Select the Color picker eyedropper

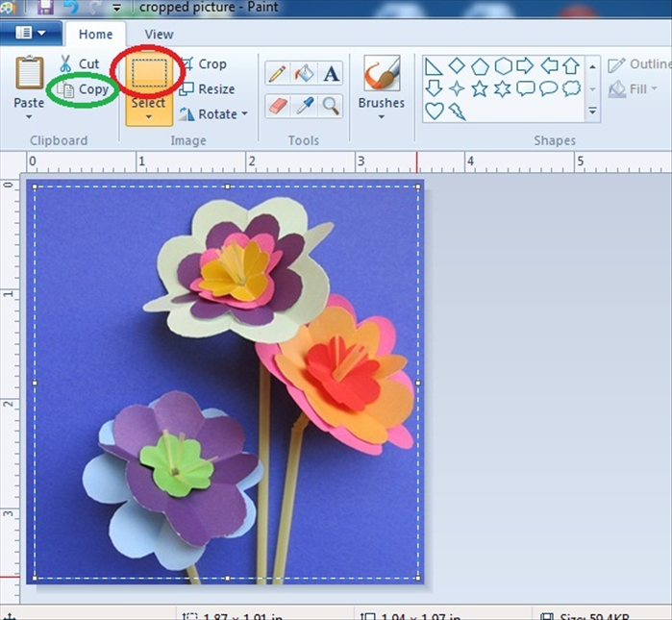(304, 106)
